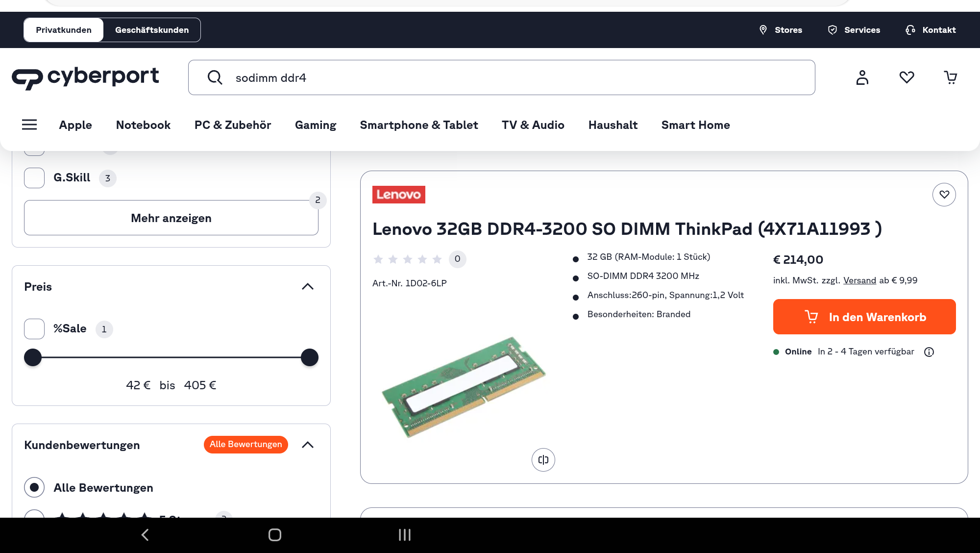Open the hamburger menu icon
The image size is (980, 553).
tap(29, 125)
